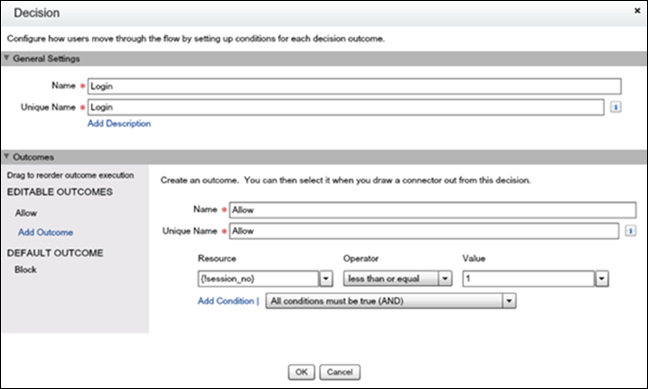Click the decision Name field containing Login
This screenshot has width=648, height=389.
354,86
